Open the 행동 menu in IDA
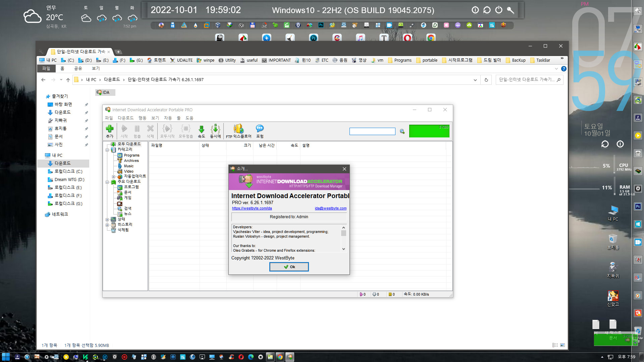Image resolution: width=644 pixels, height=362 pixels. click(143, 118)
